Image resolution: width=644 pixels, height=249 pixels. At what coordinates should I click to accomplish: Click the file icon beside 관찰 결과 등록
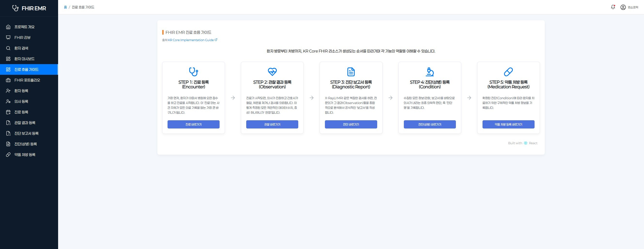click(x=8, y=123)
